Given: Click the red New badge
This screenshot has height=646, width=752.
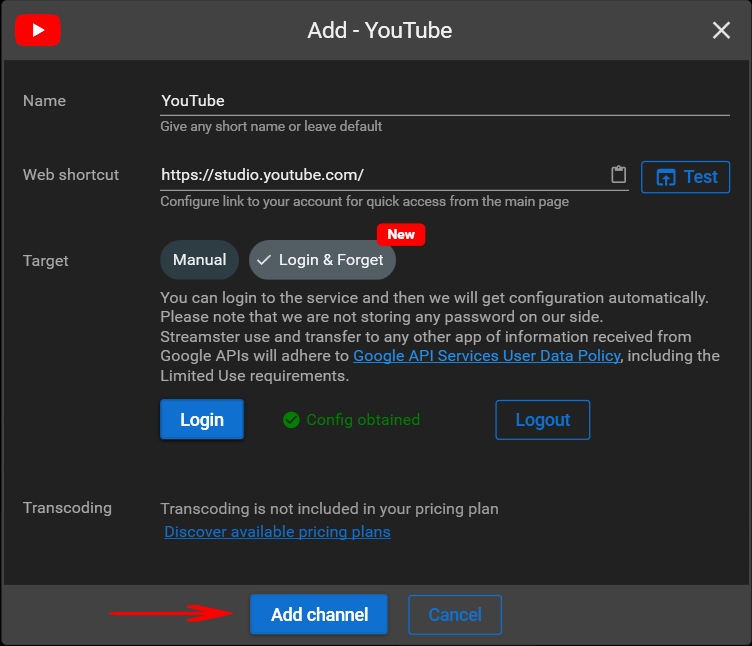Looking at the screenshot, I should [401, 234].
